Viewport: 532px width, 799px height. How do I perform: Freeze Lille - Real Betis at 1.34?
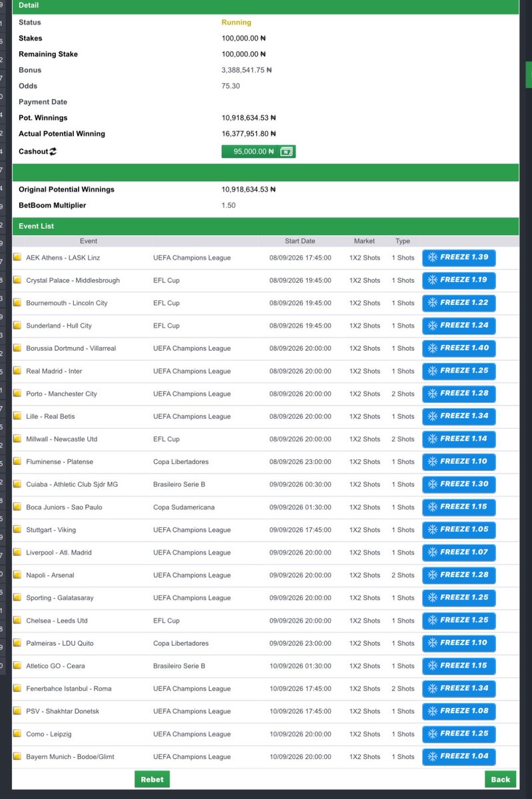pos(459,415)
